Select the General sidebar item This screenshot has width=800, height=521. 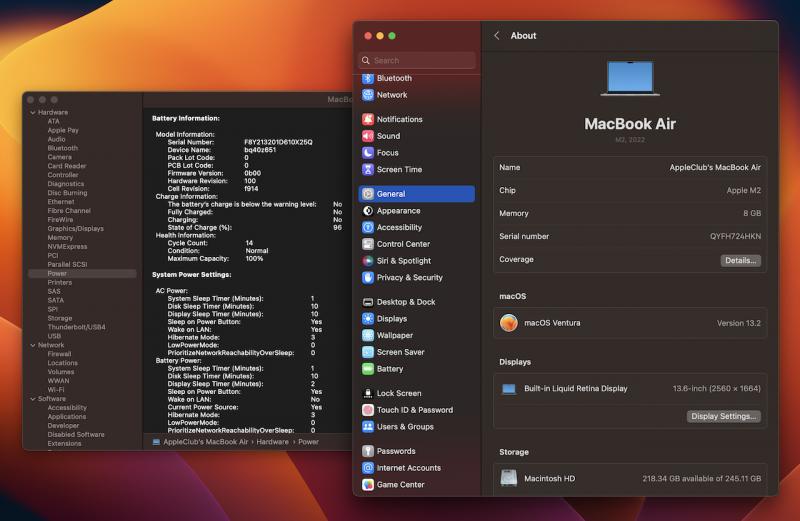pos(417,194)
